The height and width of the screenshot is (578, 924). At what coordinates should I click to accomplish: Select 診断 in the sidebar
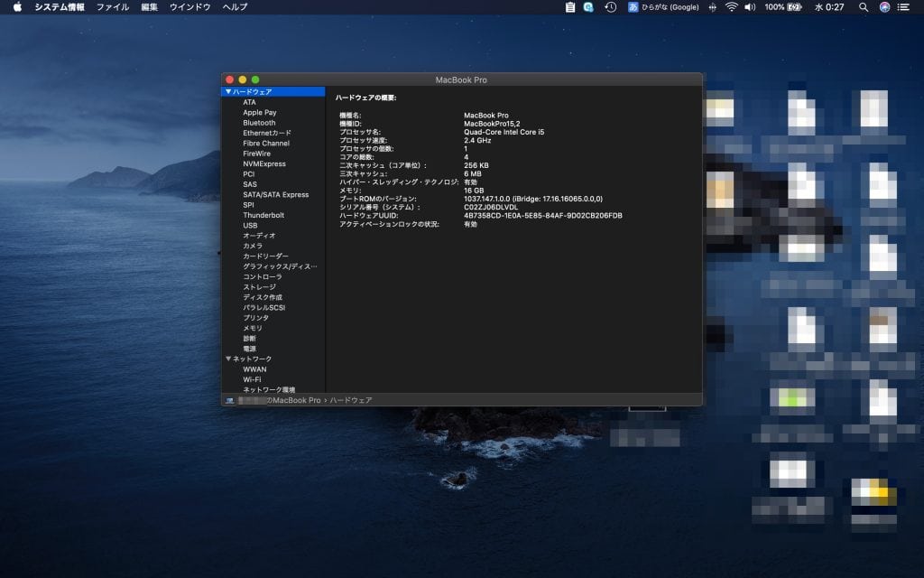tap(249, 339)
